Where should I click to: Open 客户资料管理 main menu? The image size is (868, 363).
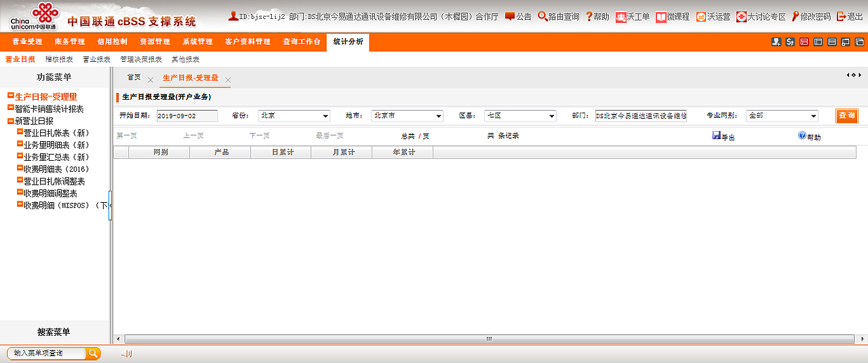[x=248, y=42]
